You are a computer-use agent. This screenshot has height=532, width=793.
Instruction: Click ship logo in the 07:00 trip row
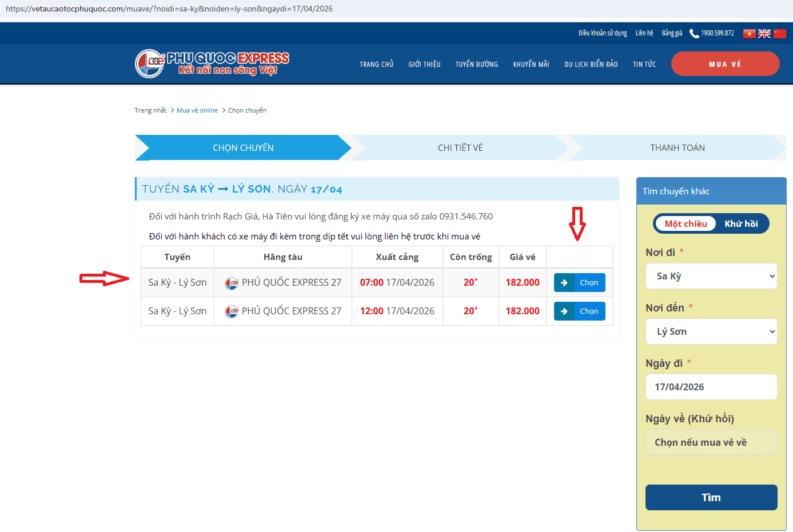pyautogui.click(x=232, y=283)
